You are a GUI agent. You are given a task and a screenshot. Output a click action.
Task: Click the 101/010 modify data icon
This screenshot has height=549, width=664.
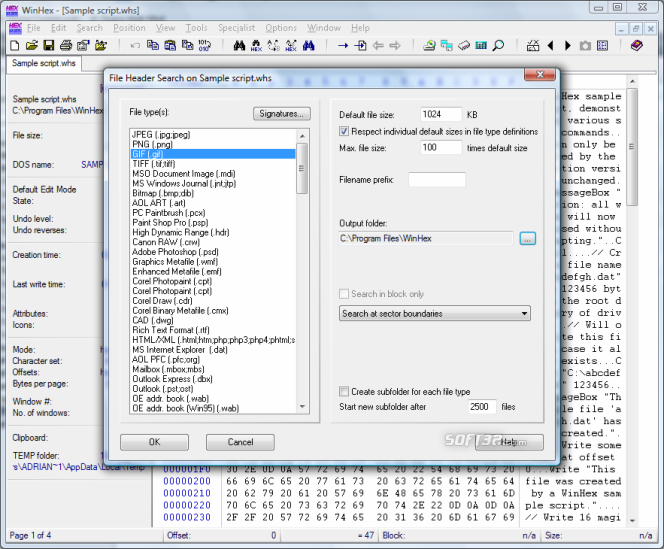tap(205, 45)
